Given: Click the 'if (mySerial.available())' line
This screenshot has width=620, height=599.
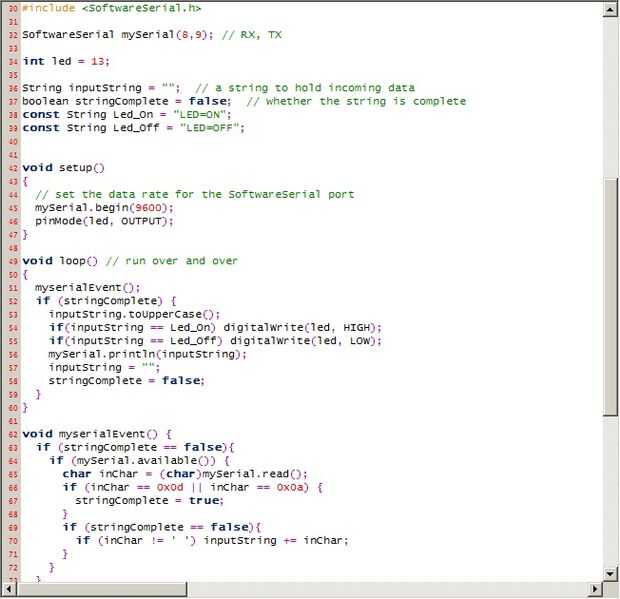Looking at the screenshot, I should click(x=139, y=461).
